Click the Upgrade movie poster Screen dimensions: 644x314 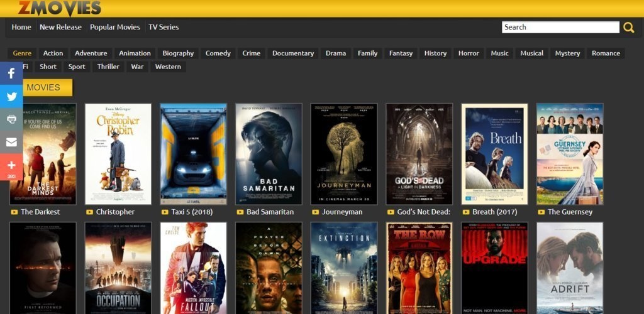pyautogui.click(x=494, y=268)
